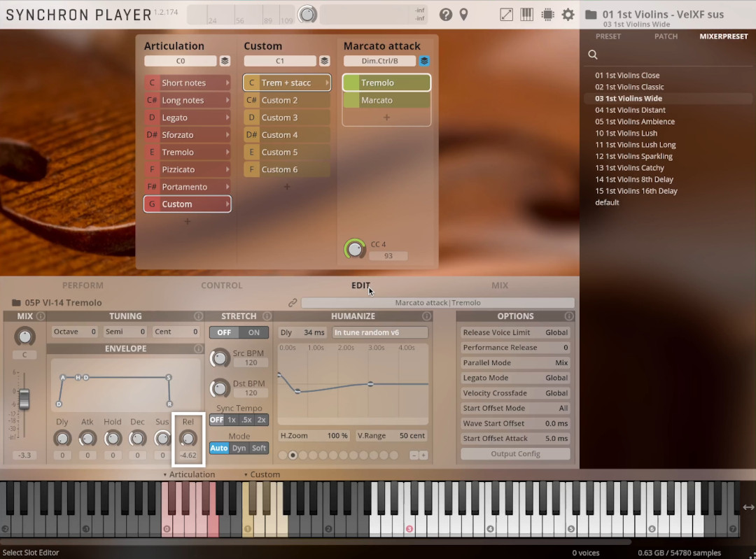756x559 pixels.
Task: Change the Parallel Mode Mix option
Action: [x=515, y=363]
